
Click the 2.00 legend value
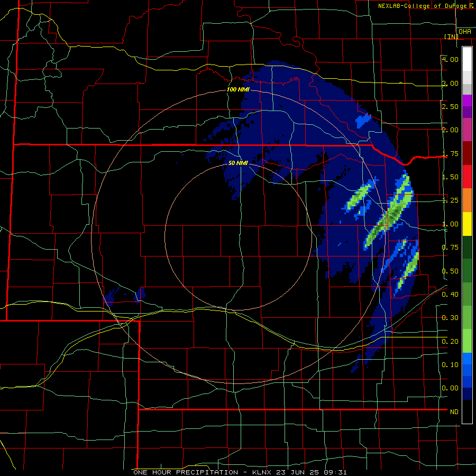(450, 130)
